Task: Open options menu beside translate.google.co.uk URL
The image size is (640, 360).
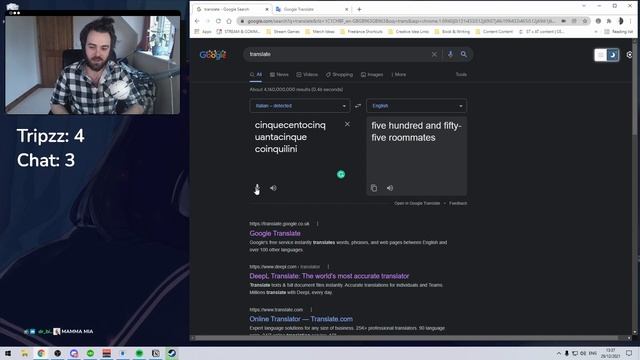Action: (x=317, y=224)
